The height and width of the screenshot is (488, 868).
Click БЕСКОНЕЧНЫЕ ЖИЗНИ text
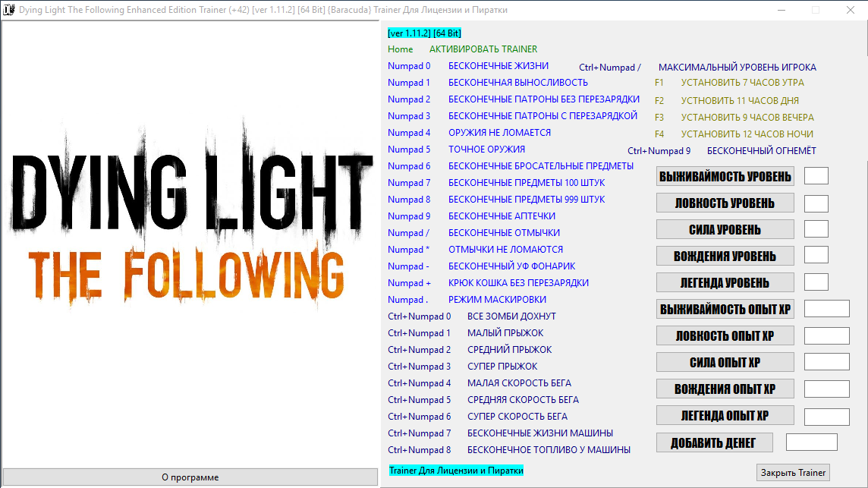pyautogui.click(x=498, y=66)
